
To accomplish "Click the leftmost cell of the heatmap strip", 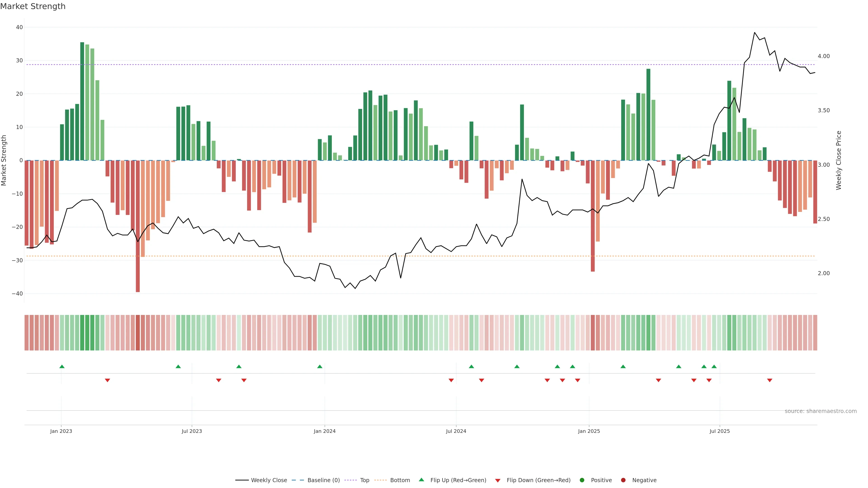I will click(x=26, y=333).
